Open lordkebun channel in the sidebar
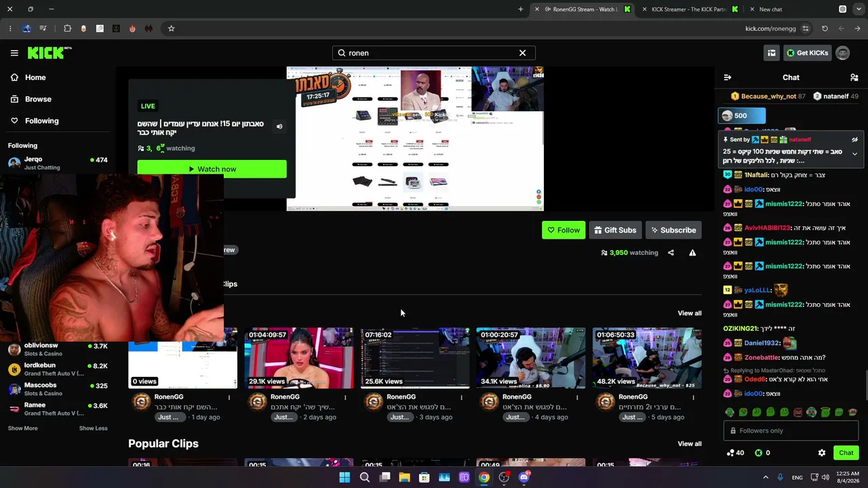The image size is (868, 488). pos(58,369)
